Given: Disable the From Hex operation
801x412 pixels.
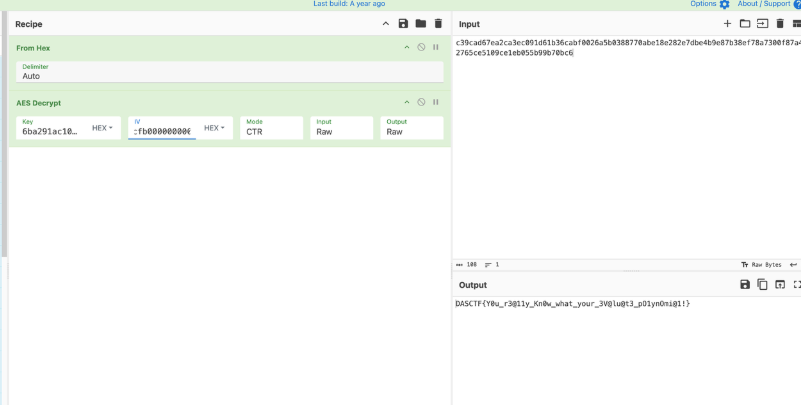Looking at the screenshot, I should click(421, 47).
